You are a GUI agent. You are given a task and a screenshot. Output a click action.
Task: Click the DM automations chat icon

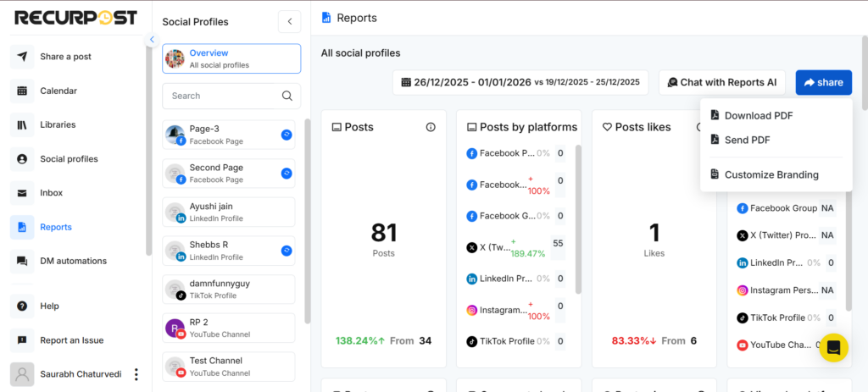[22, 261]
